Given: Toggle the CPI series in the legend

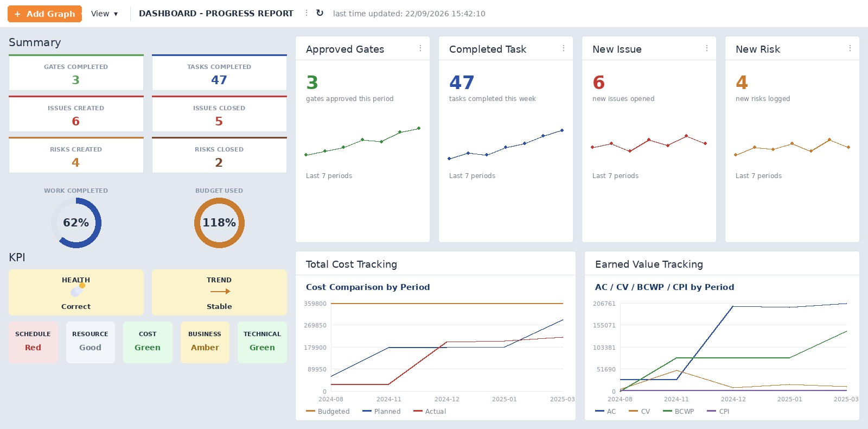Looking at the screenshot, I should [x=718, y=412].
